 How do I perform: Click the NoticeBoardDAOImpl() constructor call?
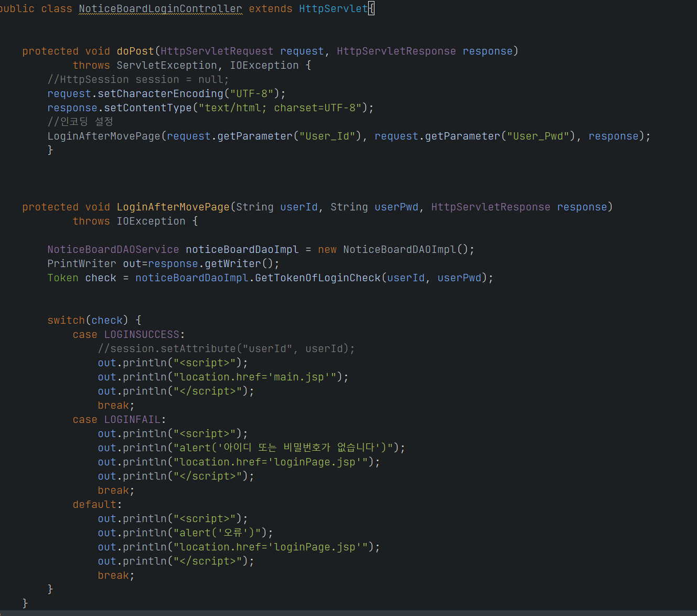click(406, 250)
